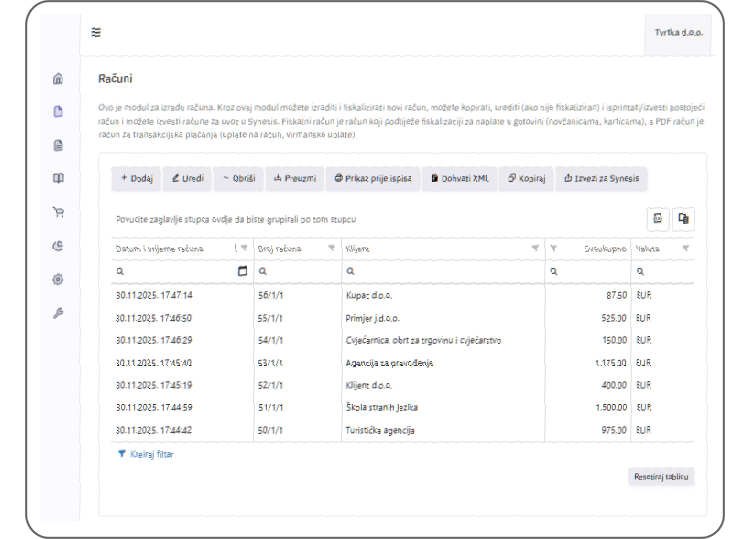Click the Dodaj toolbar button
750x539 pixels.
coord(136,178)
